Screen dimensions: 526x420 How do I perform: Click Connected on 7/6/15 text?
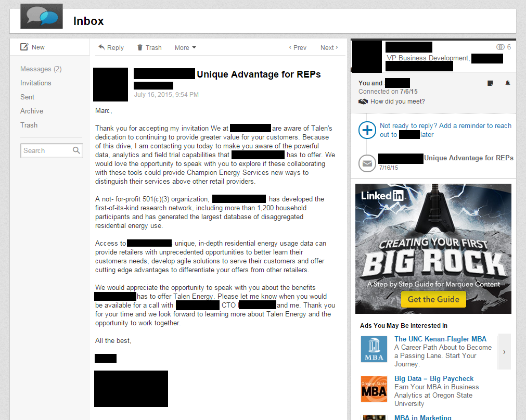[388, 91]
